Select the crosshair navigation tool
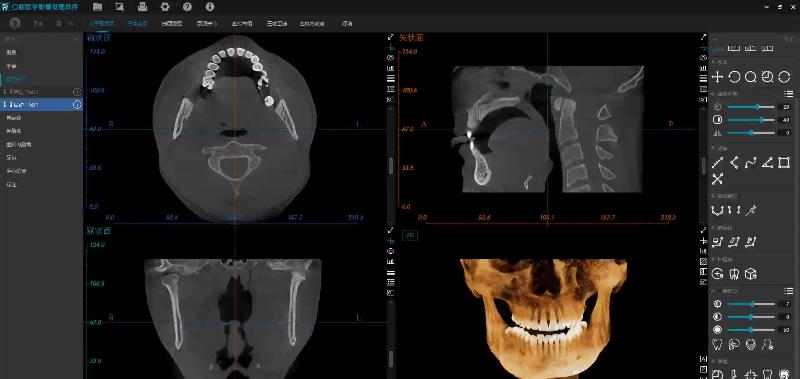Viewport: 800px width, 379px height. [717, 77]
